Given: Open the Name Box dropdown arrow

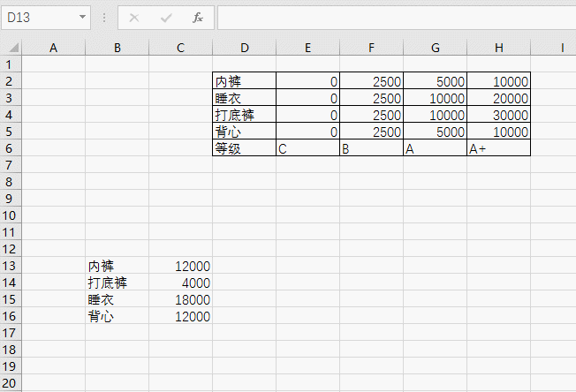Looking at the screenshot, I should [x=82, y=18].
